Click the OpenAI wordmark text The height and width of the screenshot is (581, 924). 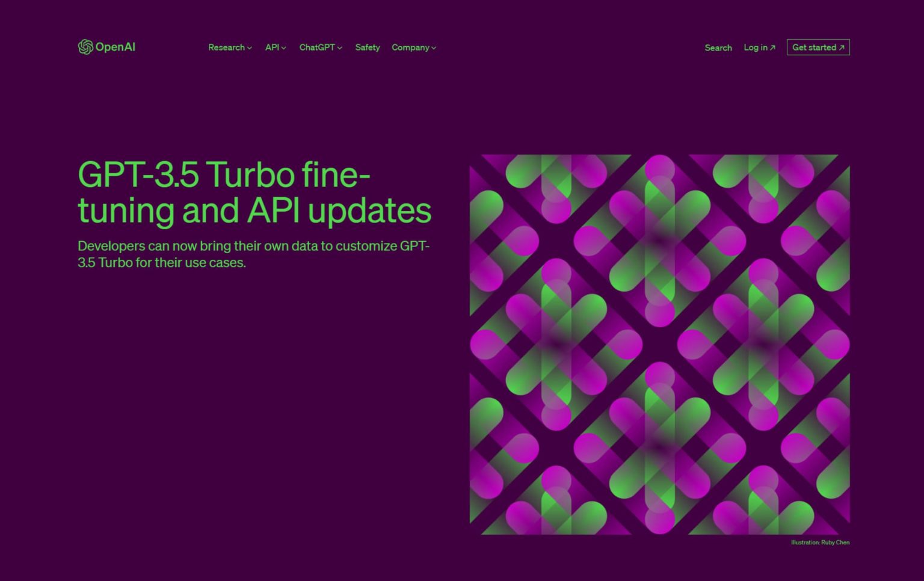click(115, 47)
